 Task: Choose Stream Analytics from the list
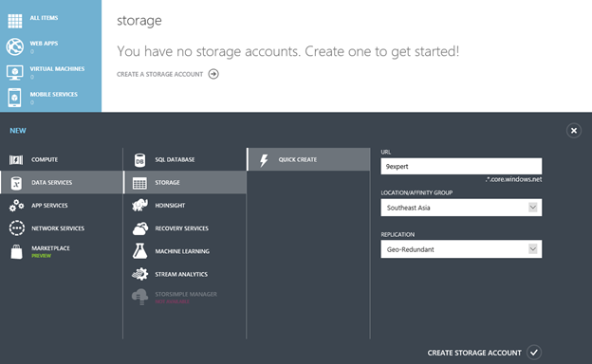pos(185,274)
